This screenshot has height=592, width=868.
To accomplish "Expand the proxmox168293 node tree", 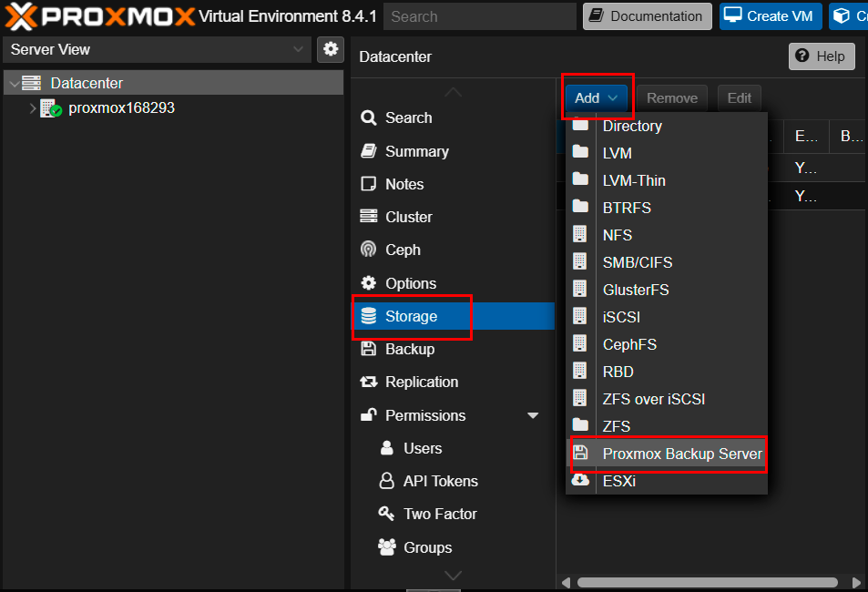I will [x=33, y=108].
